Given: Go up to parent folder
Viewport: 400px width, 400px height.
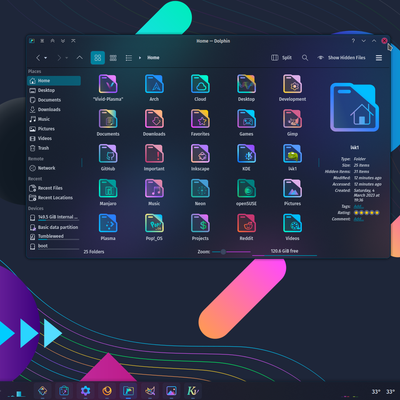Looking at the screenshot, I should [x=79, y=58].
